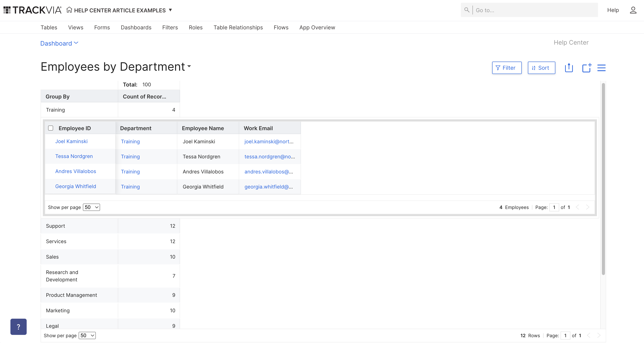Click Training department link in Andres row

pos(130,171)
